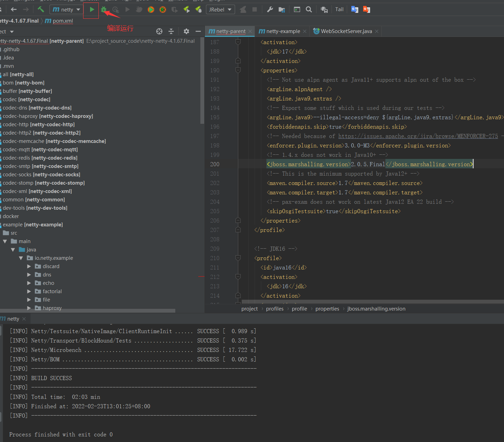Click Project panel vertical scrollbar
Image resolution: width=504 pixels, height=442 pixels.
[x=202, y=81]
